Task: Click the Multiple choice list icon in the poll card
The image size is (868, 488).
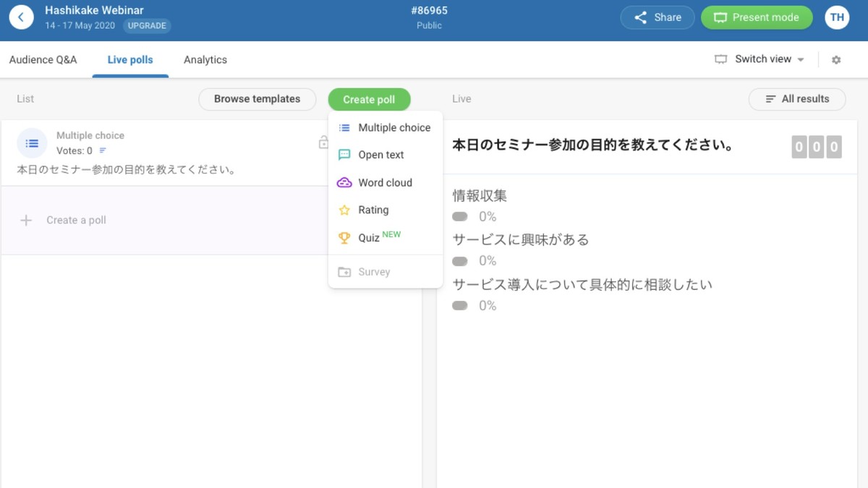Action: [32, 143]
